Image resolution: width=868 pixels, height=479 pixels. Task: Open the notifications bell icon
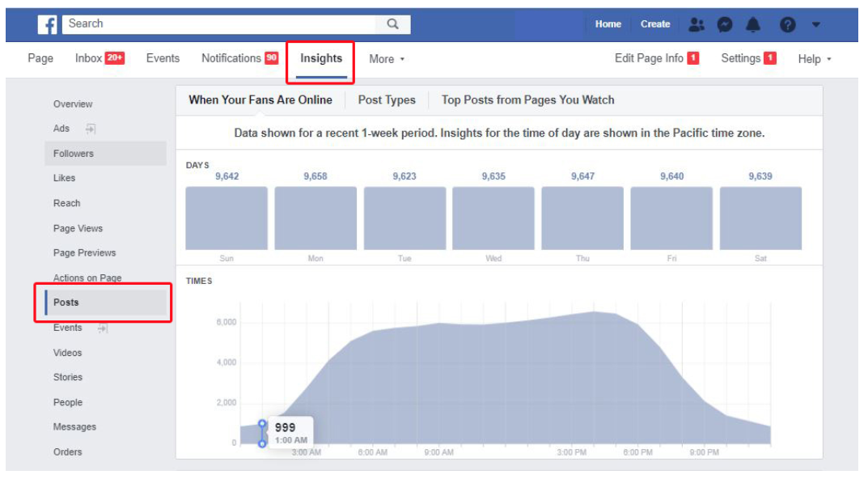[753, 24]
